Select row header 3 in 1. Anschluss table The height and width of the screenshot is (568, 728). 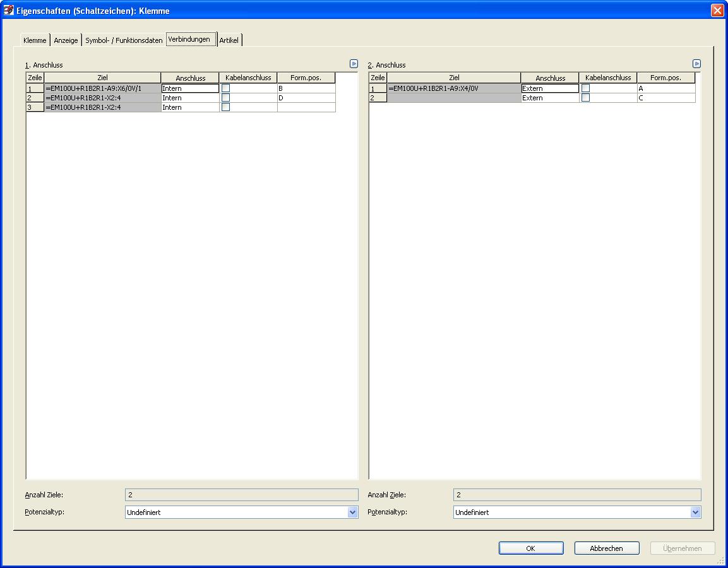point(35,107)
